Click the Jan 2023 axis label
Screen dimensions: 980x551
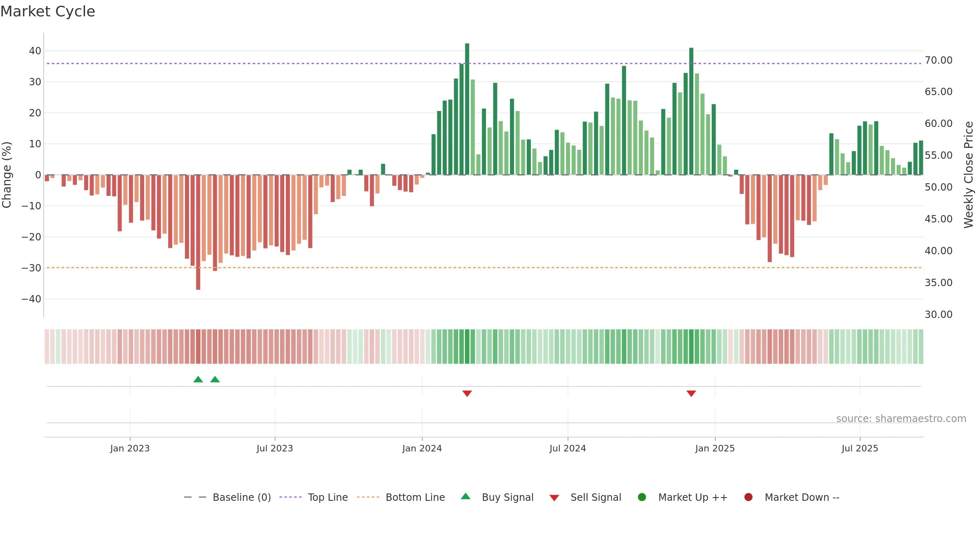pos(130,449)
